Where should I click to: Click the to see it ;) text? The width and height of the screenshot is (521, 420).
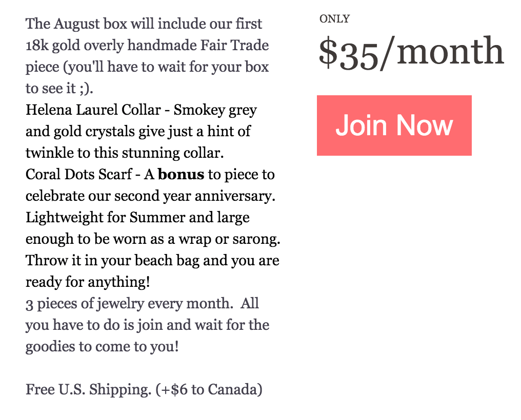click(x=59, y=89)
